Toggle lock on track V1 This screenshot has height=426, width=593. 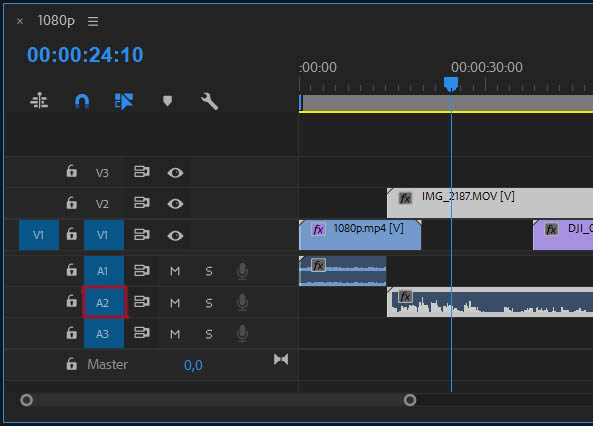(71, 234)
